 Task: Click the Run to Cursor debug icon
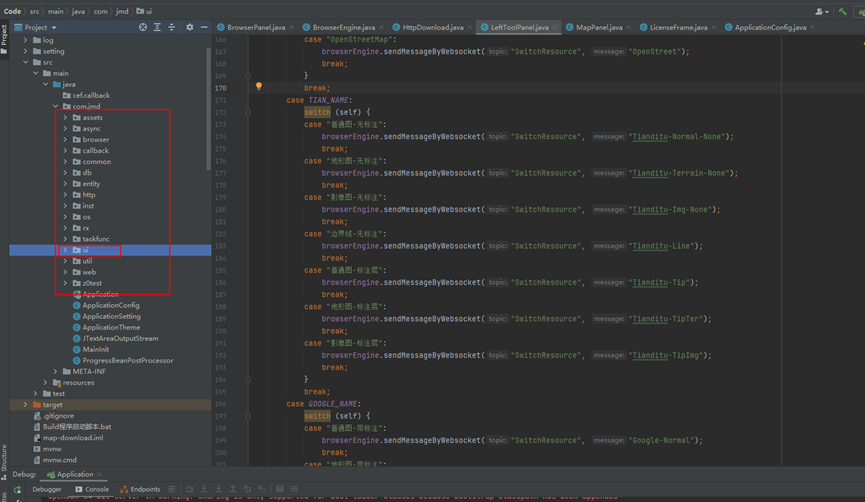[x=261, y=489]
